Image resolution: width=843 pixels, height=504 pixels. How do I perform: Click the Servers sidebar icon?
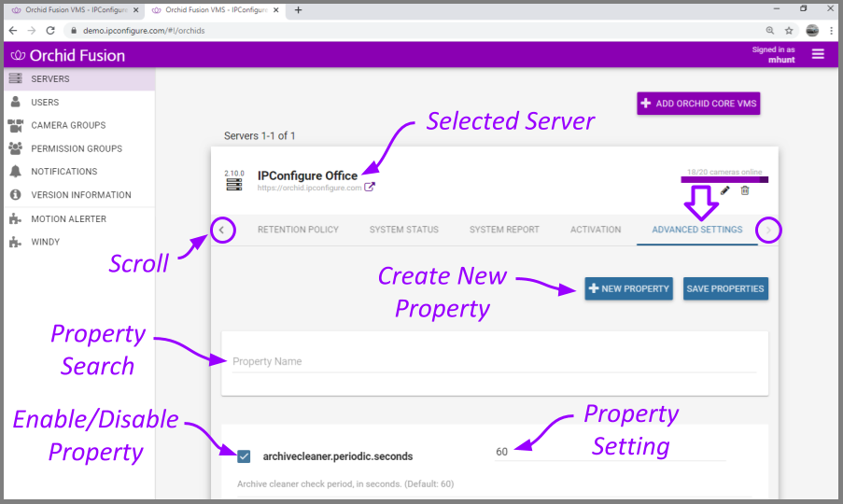click(x=16, y=78)
